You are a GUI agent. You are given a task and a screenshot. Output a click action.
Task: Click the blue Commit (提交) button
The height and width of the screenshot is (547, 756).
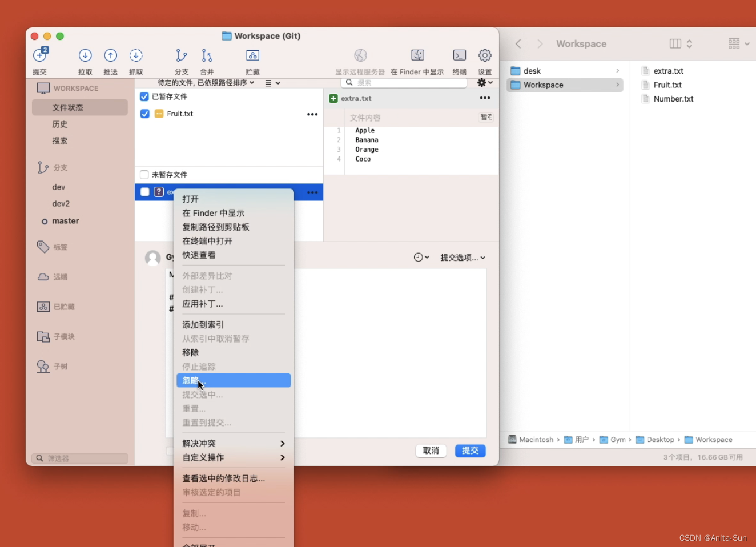click(x=470, y=451)
